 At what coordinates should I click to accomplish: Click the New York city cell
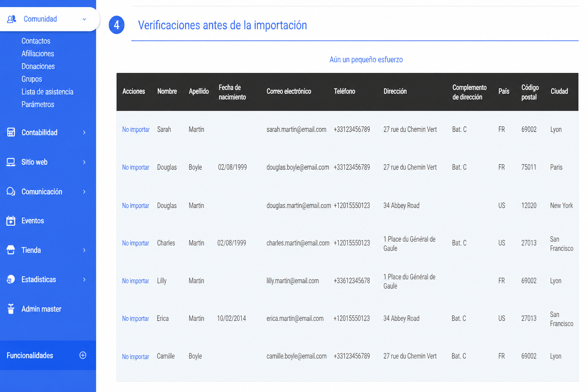[x=562, y=206]
